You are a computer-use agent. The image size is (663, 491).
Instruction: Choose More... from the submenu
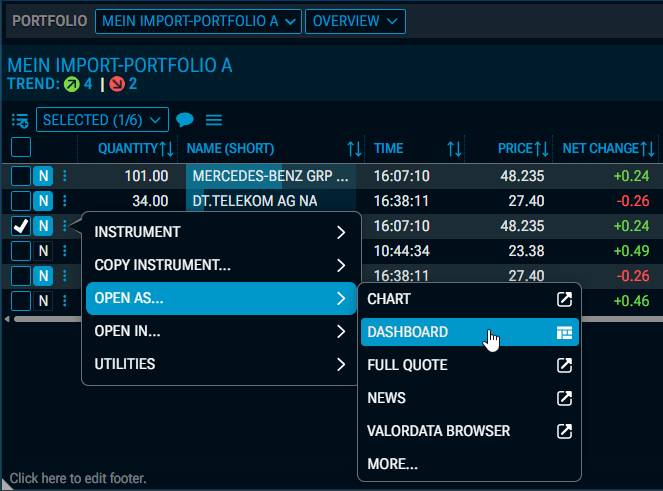pos(469,464)
